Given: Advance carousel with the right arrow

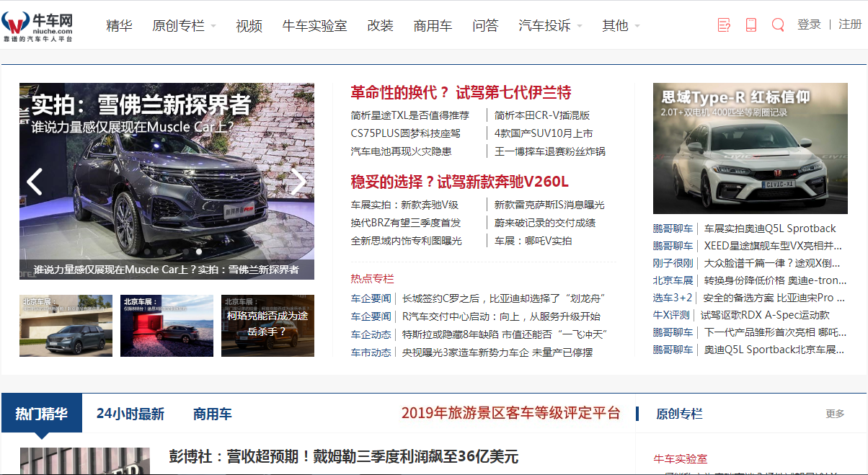Looking at the screenshot, I should [x=298, y=182].
